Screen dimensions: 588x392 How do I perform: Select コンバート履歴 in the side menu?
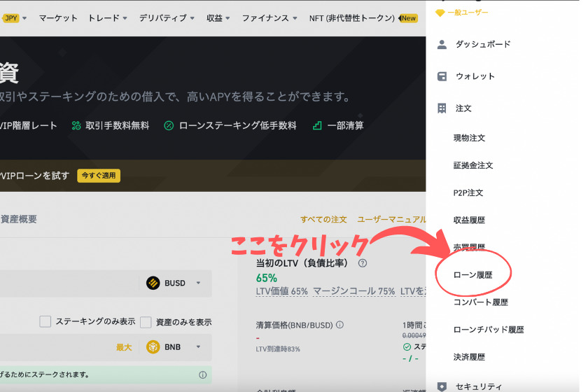[x=481, y=302]
